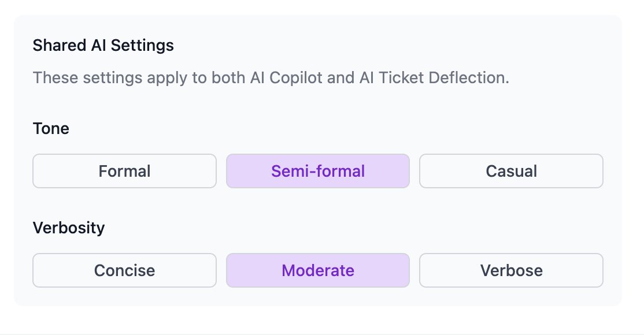This screenshot has width=644, height=335.
Task: Choose the Semi-formal tone button
Action: click(x=317, y=171)
